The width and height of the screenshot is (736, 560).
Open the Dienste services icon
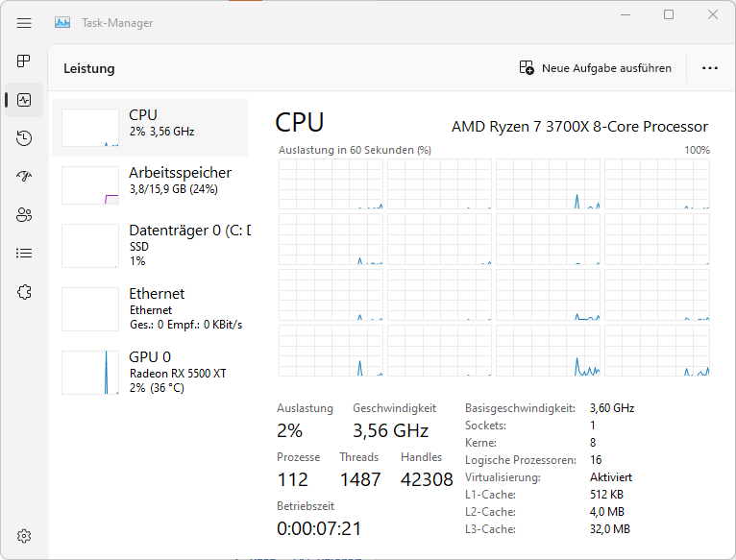click(24, 292)
